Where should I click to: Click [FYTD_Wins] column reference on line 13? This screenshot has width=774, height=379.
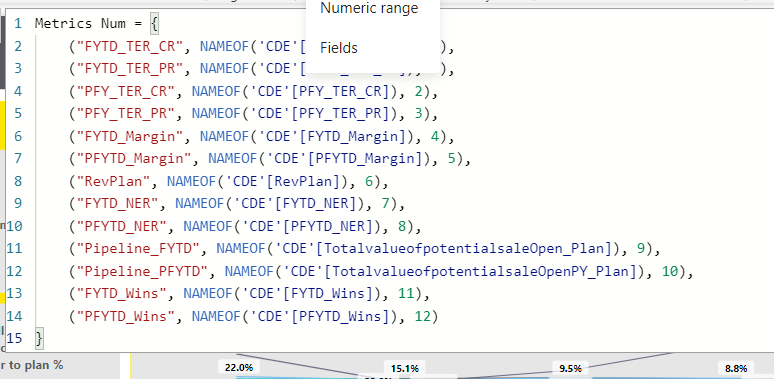[327, 294]
